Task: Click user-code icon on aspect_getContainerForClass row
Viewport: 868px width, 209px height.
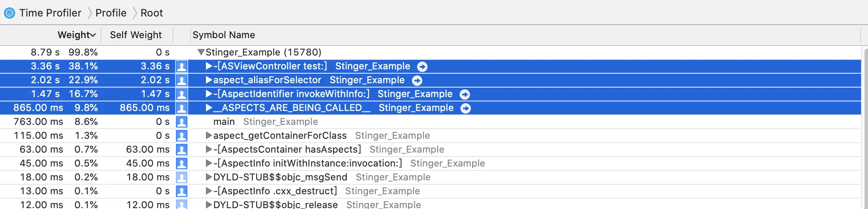Action: coord(182,136)
